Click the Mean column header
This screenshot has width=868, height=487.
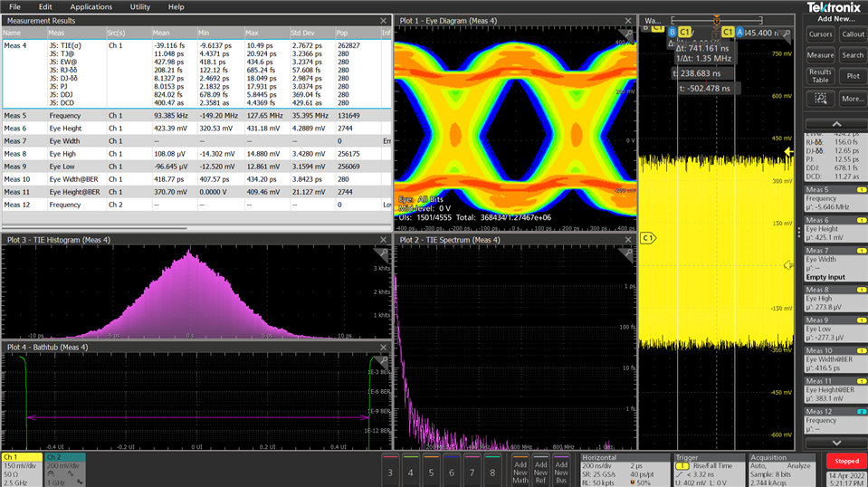coord(174,33)
